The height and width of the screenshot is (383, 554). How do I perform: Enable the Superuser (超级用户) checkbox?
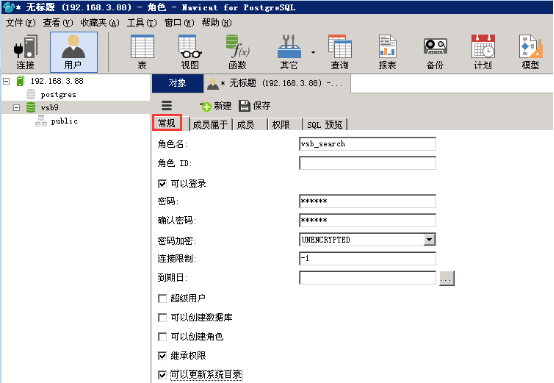tap(162, 299)
